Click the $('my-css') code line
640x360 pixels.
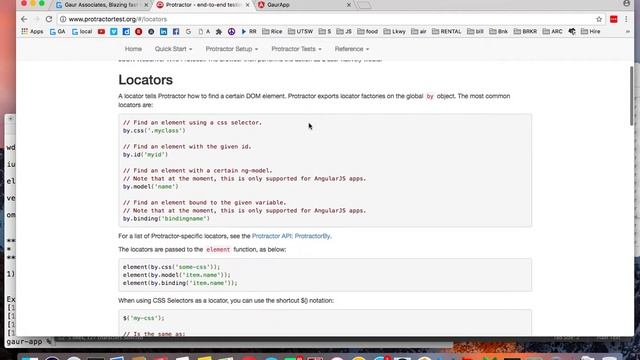144,318
